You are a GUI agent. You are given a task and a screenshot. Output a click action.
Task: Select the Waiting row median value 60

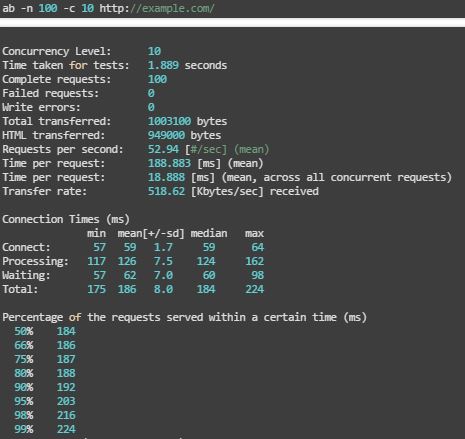click(x=209, y=275)
